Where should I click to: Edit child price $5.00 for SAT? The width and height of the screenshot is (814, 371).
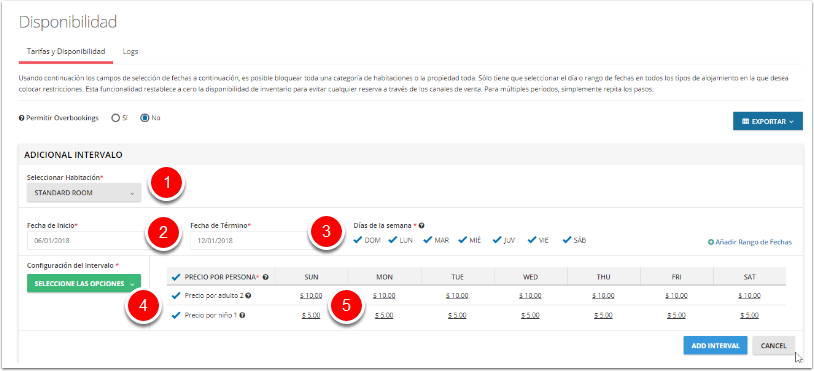point(749,315)
